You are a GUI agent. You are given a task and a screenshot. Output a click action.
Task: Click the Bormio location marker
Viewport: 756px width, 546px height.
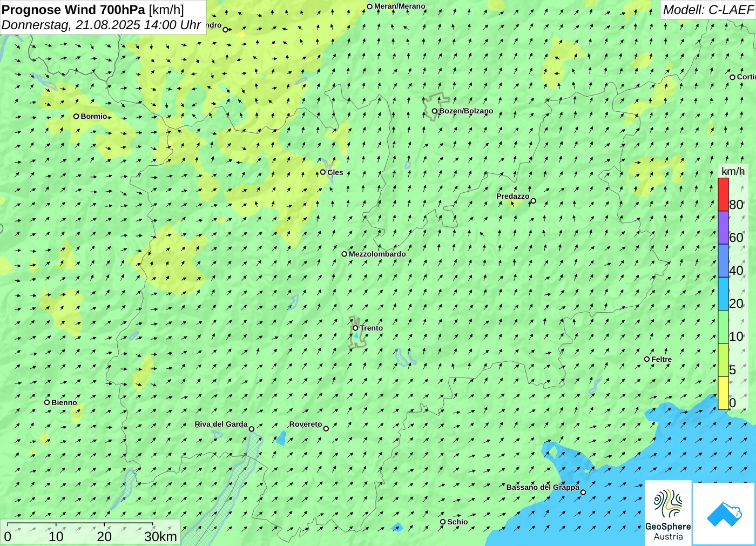(76, 116)
